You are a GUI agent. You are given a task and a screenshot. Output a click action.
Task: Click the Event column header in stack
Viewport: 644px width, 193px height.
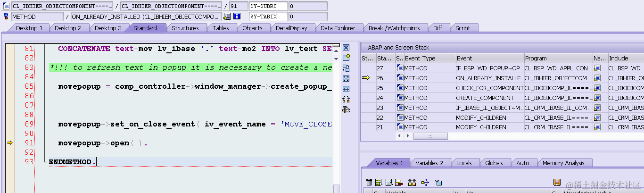490,59
